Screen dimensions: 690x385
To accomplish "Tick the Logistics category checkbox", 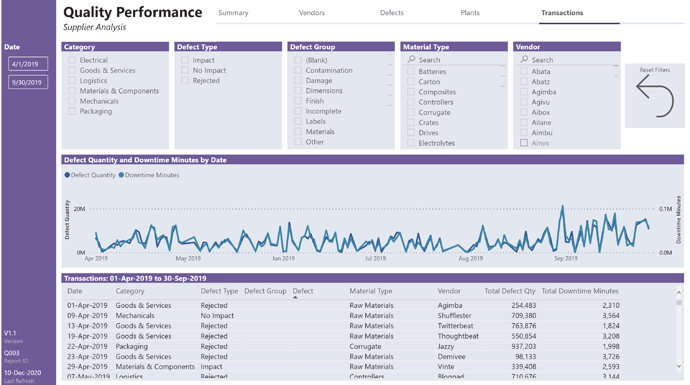I will (72, 81).
